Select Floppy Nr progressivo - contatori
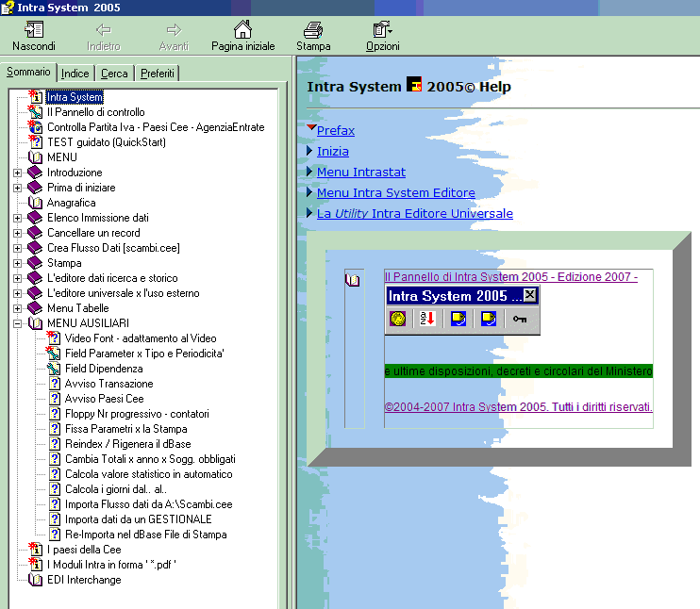This screenshot has width=700, height=609. point(137,414)
